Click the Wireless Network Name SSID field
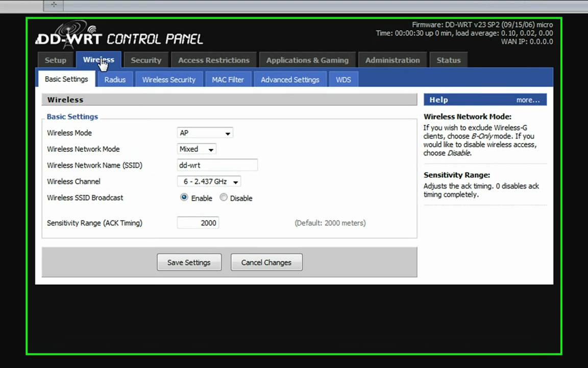 coord(217,165)
